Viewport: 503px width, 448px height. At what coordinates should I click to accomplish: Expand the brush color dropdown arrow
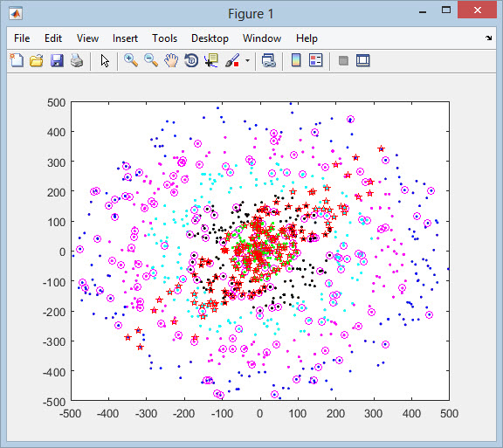click(x=247, y=60)
